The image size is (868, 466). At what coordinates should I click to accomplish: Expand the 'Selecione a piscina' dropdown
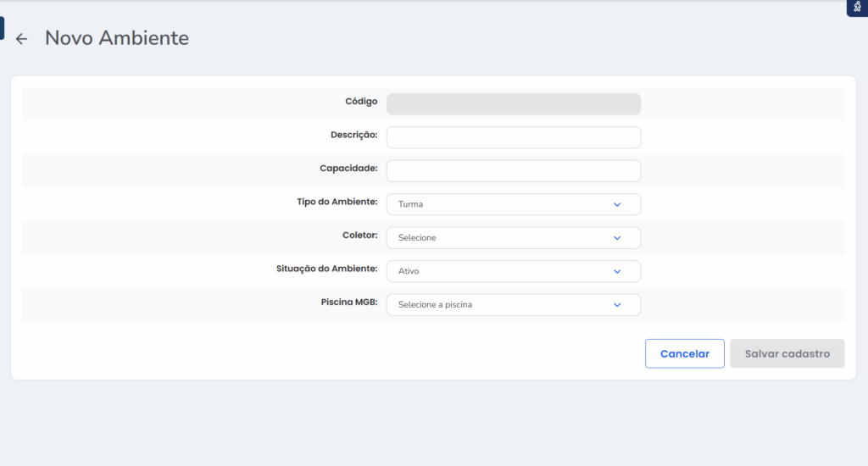point(500,304)
